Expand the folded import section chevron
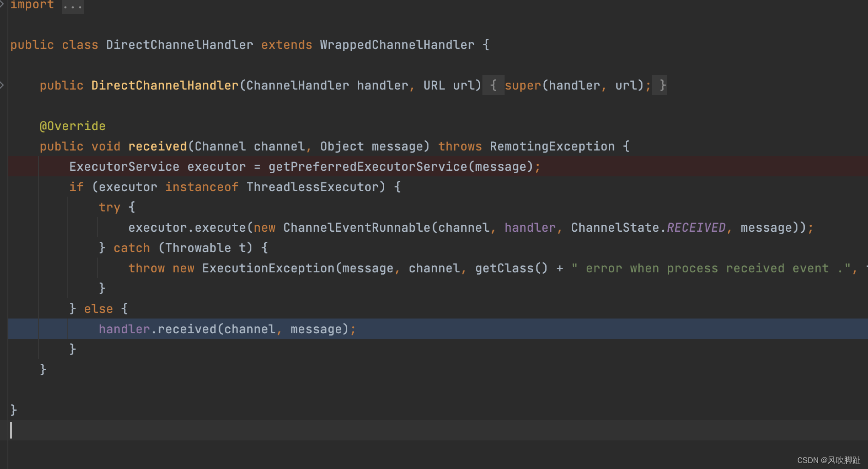The height and width of the screenshot is (469, 868). click(2, 4)
